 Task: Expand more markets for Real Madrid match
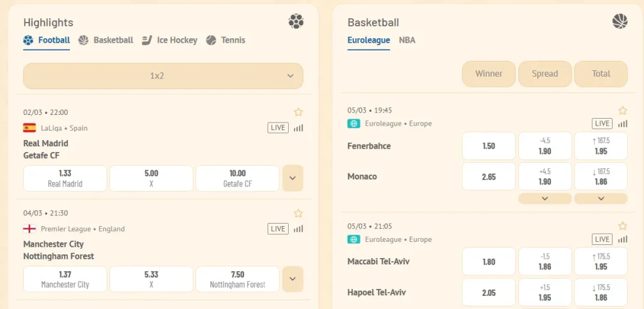coord(293,178)
